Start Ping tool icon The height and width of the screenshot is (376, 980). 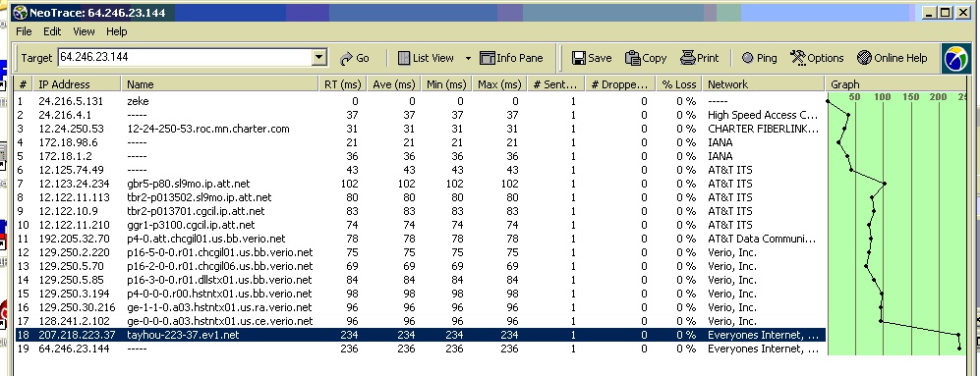point(747,58)
